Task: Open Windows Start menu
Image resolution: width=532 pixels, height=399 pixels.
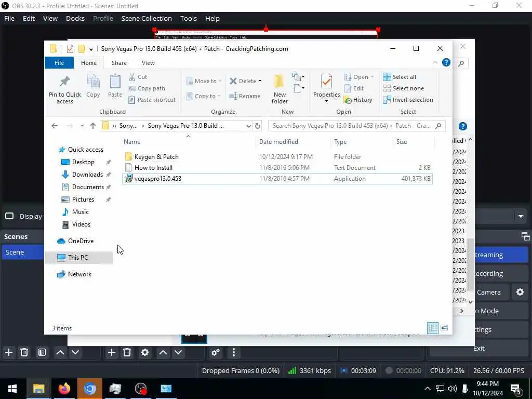Action: coord(12,389)
